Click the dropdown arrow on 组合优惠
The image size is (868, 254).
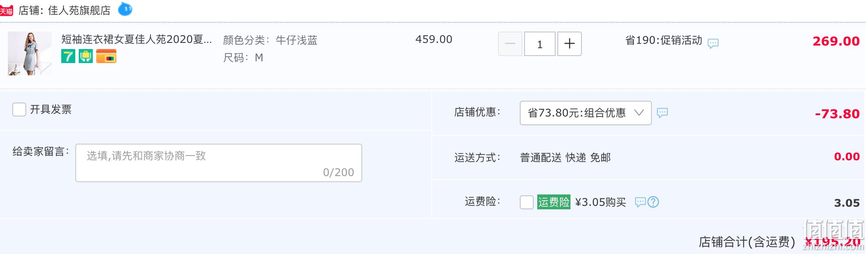[x=639, y=113]
